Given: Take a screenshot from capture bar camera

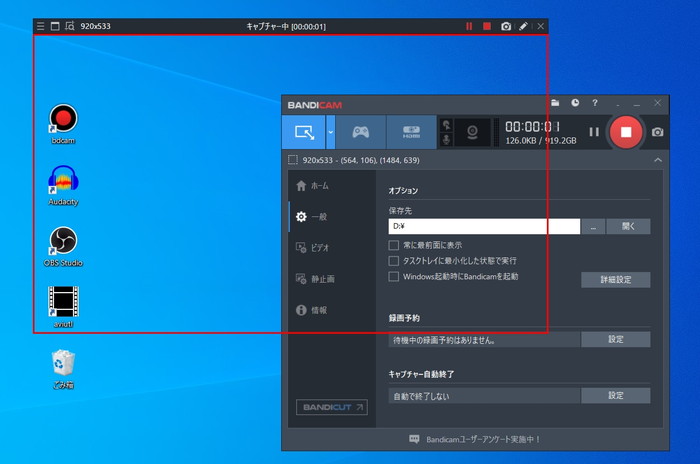Looking at the screenshot, I should coord(506,26).
